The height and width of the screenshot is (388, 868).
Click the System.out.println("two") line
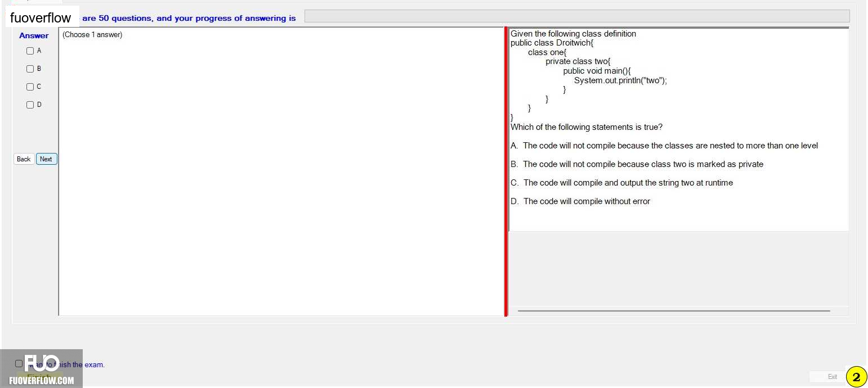[620, 80]
